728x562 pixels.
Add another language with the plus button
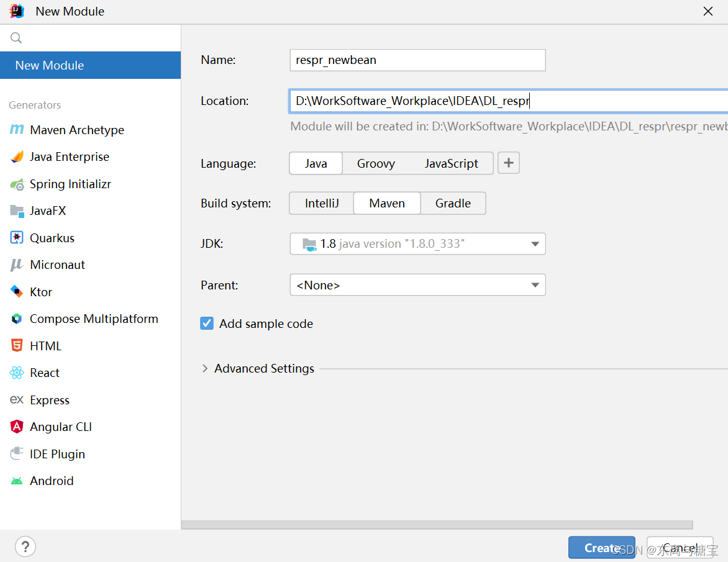click(x=509, y=163)
